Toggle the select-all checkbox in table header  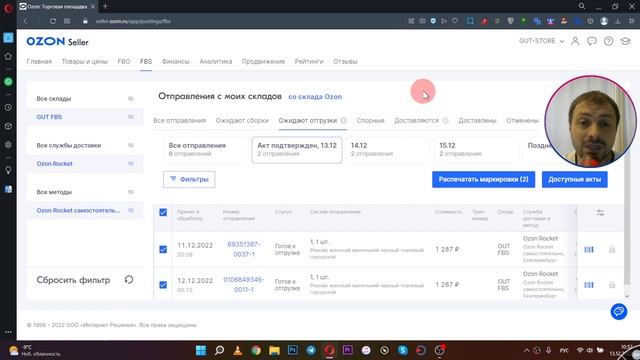163,212
